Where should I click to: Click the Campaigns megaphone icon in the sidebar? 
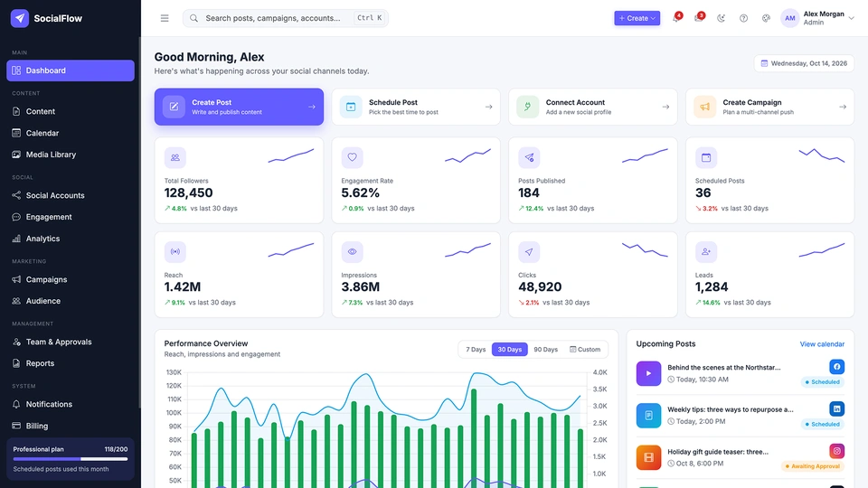(x=16, y=279)
